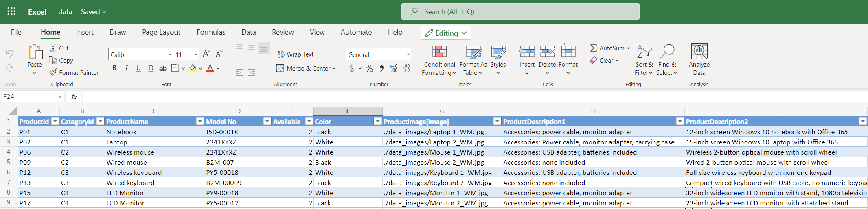Viewport: 868px width, 209px height.
Task: Apply Accounting Number Format dollar sign
Action: [352, 68]
